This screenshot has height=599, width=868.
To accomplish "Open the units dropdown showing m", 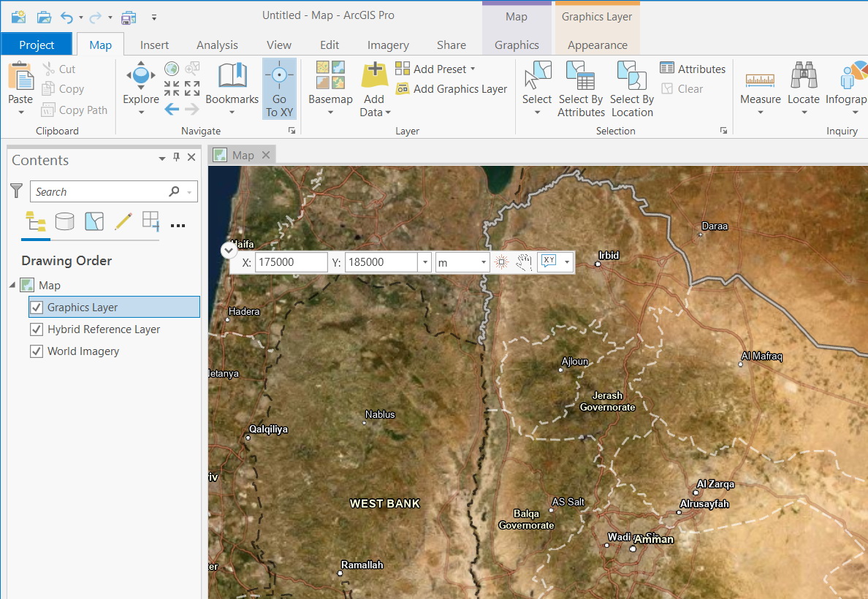I will 462,262.
